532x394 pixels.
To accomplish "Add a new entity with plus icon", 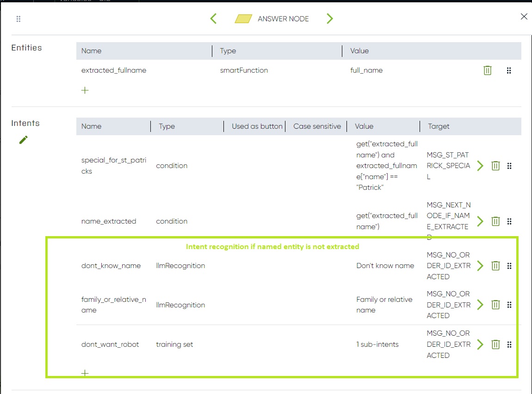I will tap(85, 90).
